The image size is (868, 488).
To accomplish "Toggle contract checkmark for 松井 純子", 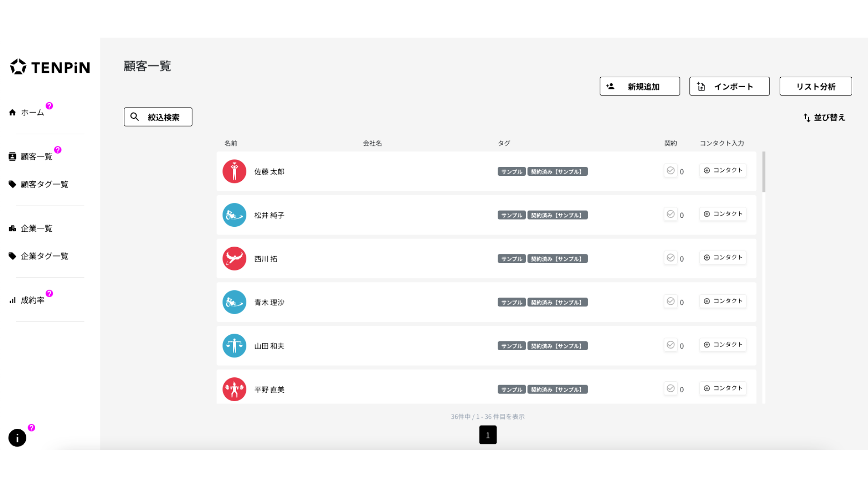I will (x=670, y=214).
